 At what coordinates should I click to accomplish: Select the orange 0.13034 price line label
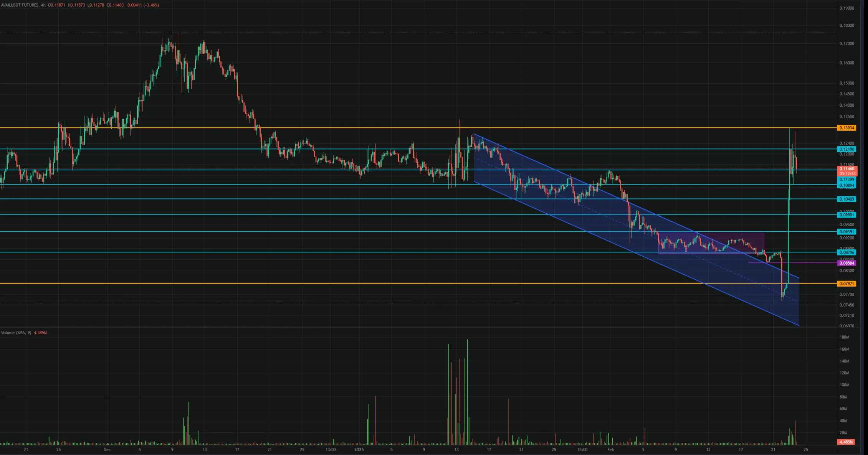click(x=847, y=128)
